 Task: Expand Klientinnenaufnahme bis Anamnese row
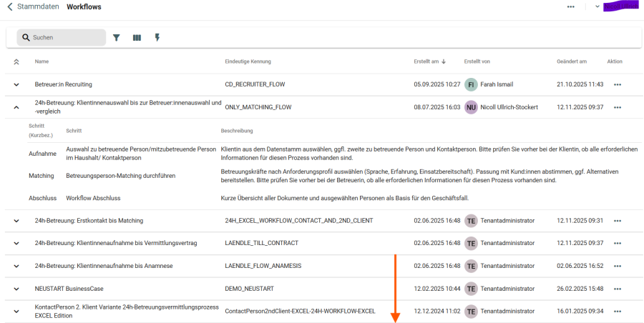point(16,266)
